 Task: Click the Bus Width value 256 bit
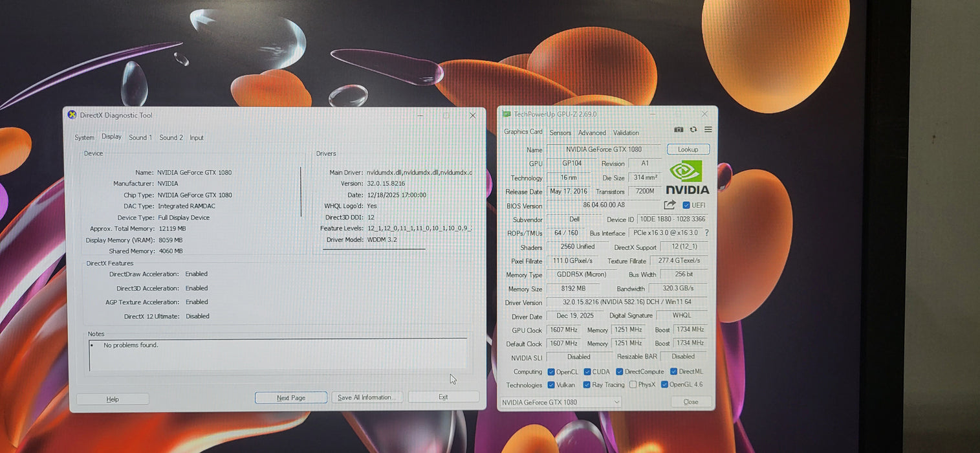(684, 274)
